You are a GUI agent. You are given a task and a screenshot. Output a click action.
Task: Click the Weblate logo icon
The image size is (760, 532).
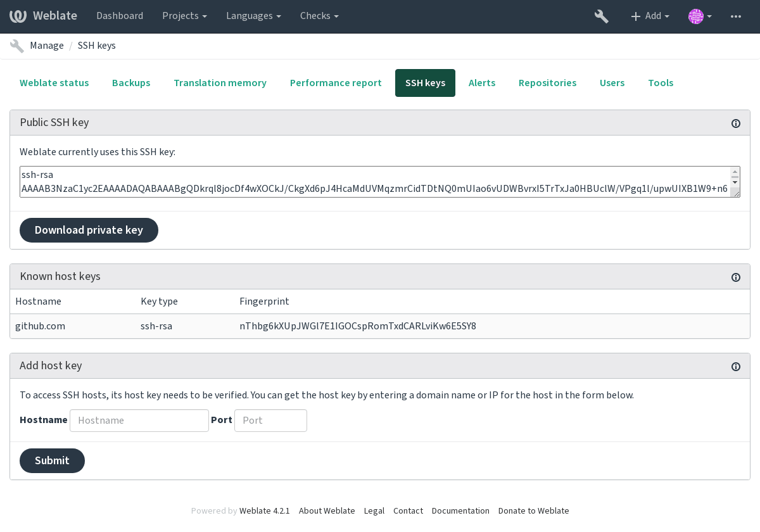tap(18, 16)
